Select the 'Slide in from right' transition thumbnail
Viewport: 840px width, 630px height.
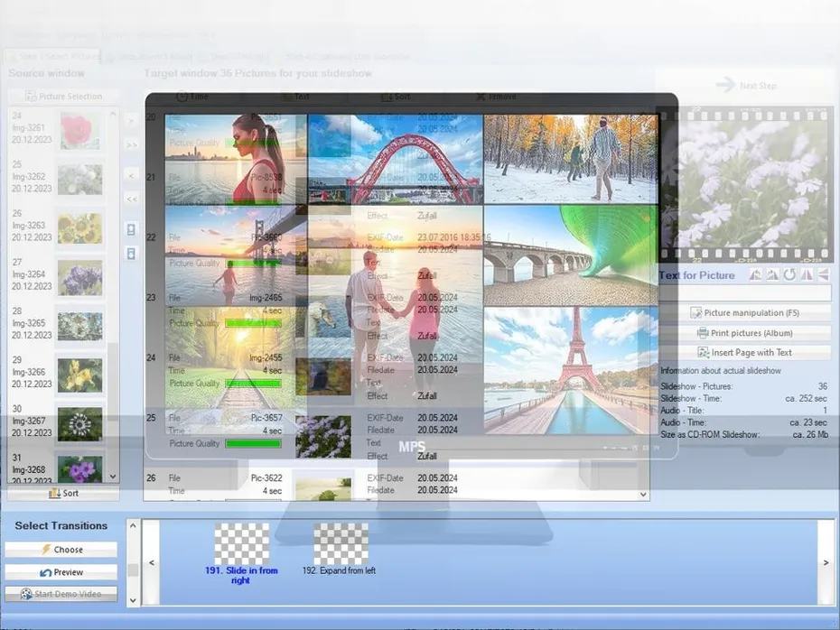[241, 544]
